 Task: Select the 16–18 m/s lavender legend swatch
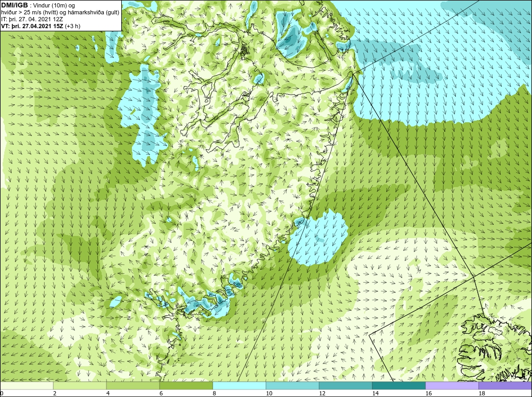452,386
